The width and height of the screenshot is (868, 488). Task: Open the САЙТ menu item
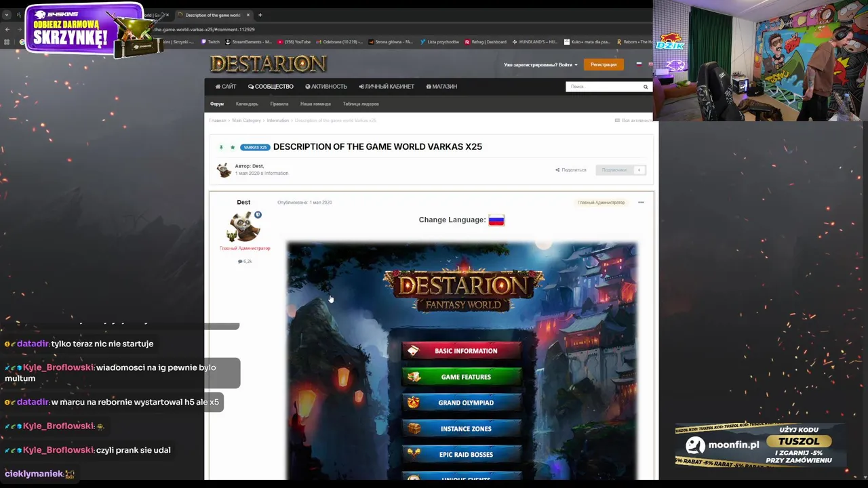(x=226, y=87)
